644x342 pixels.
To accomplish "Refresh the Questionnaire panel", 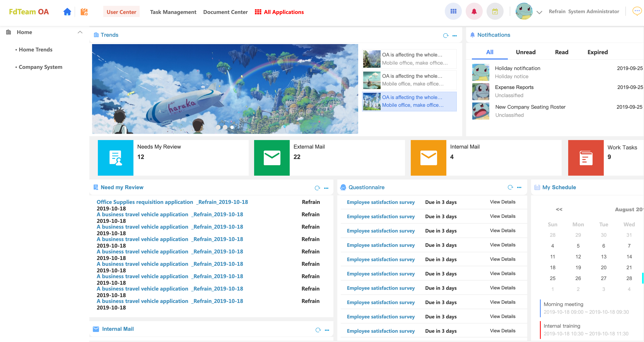I will coord(510,187).
